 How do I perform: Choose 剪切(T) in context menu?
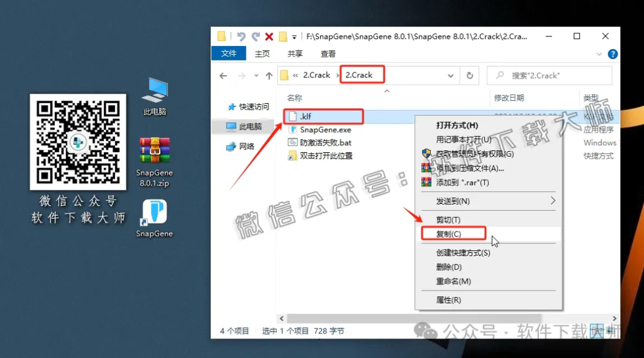(448, 220)
